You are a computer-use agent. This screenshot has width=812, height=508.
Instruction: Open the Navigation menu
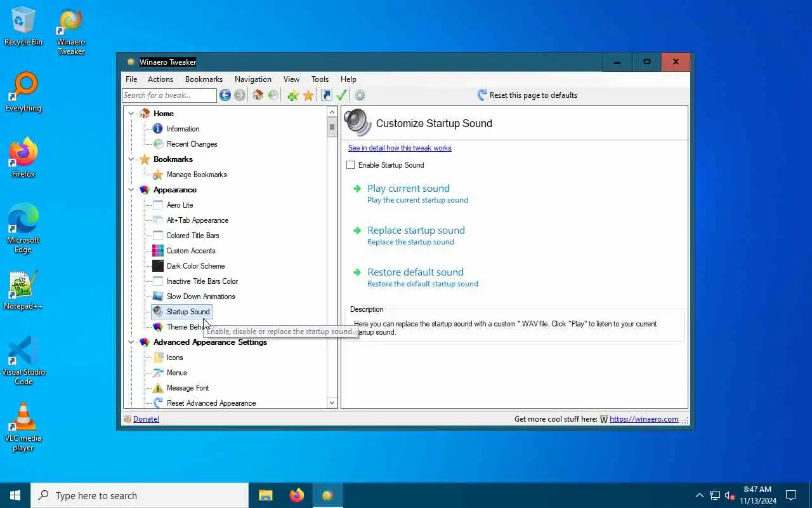pos(253,79)
